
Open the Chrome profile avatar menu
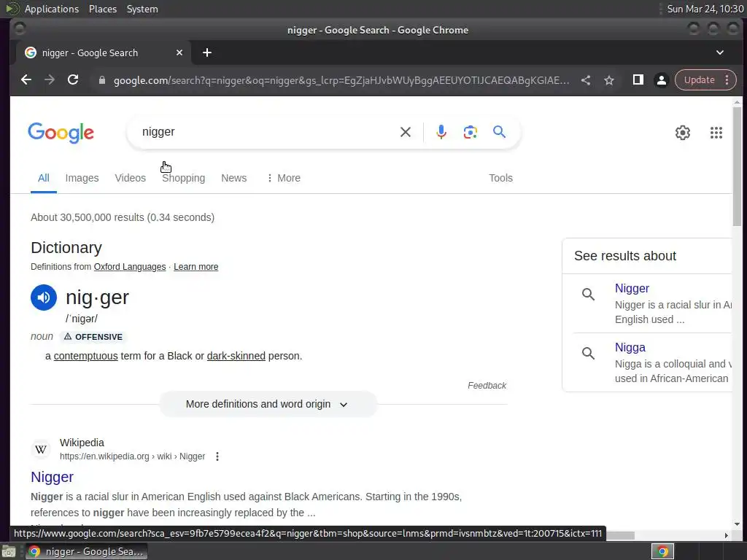click(661, 80)
